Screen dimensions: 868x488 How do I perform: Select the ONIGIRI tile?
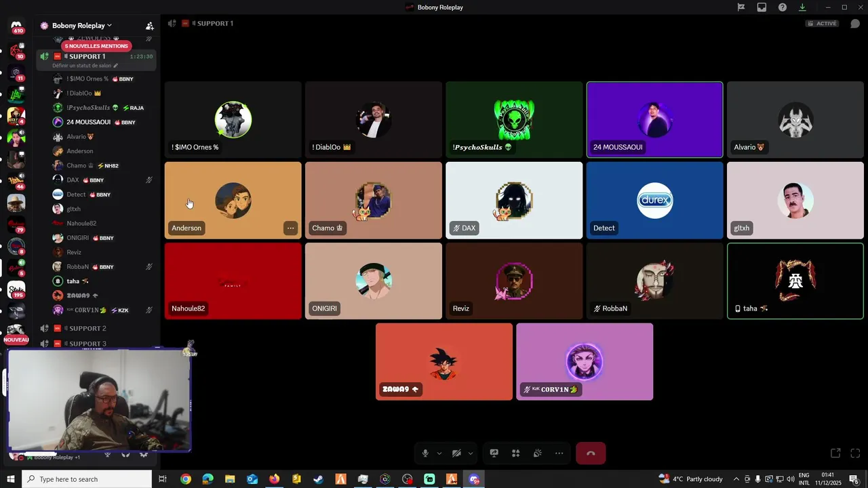click(373, 281)
